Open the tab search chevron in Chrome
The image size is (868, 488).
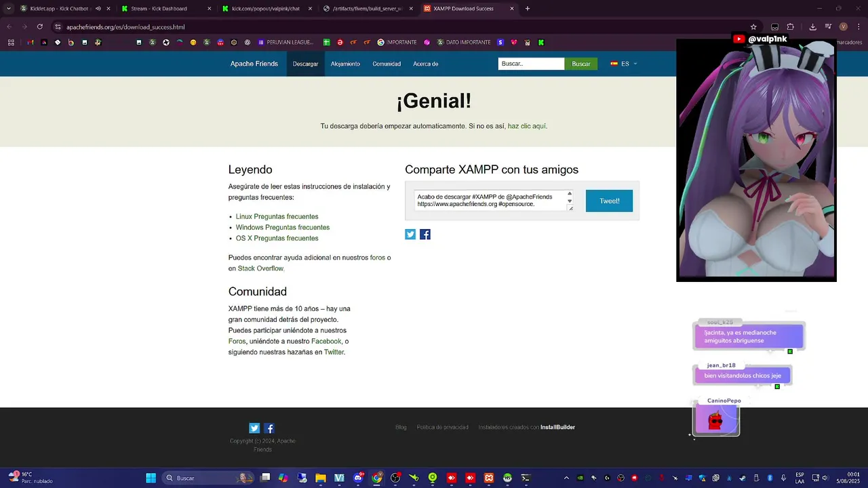tap(9, 9)
